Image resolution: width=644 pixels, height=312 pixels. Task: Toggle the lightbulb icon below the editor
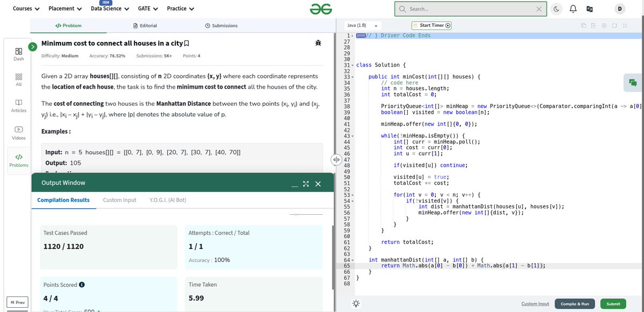coord(355,303)
